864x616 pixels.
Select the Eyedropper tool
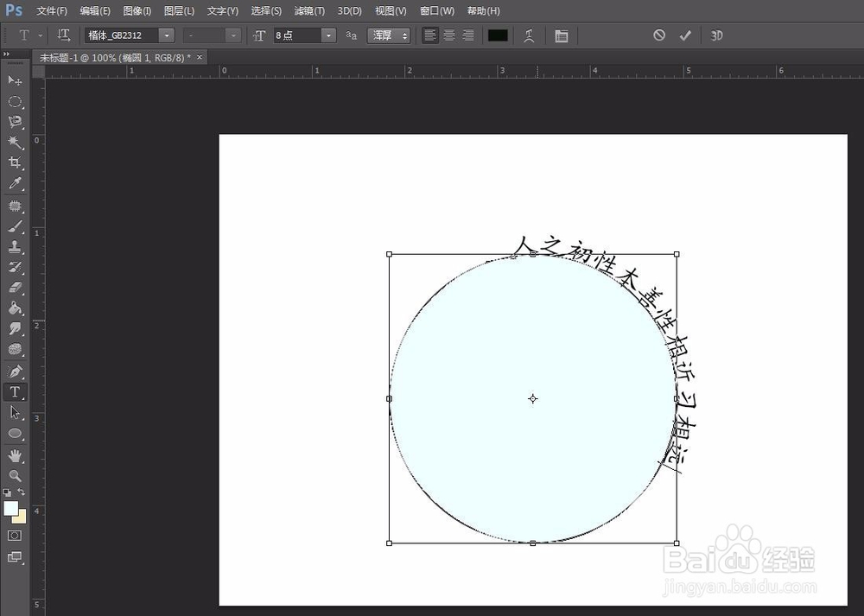coord(15,183)
